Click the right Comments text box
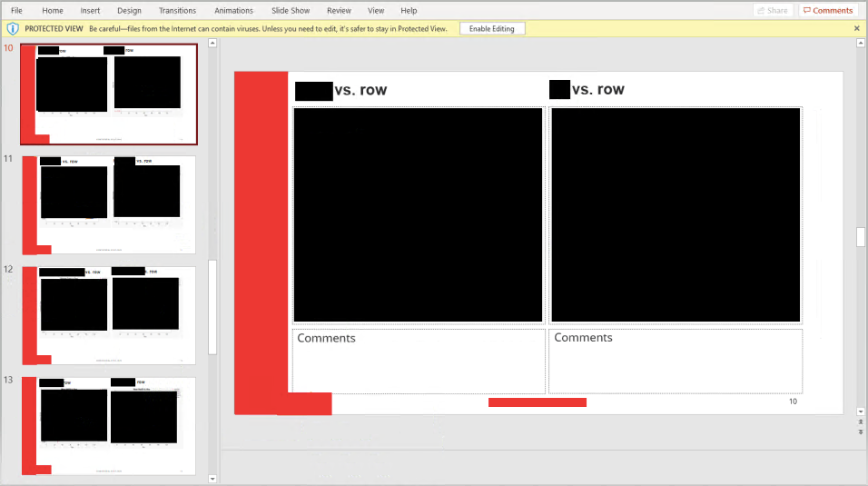This screenshot has width=868, height=486. tap(676, 362)
